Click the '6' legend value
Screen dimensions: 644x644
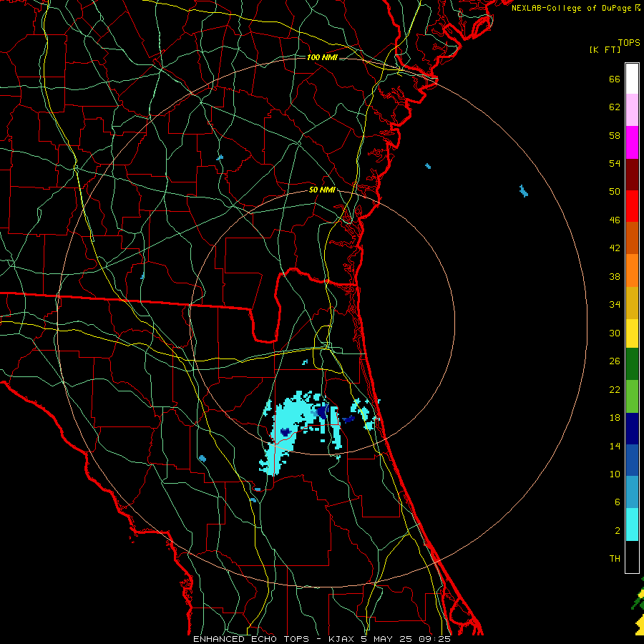[x=618, y=502]
